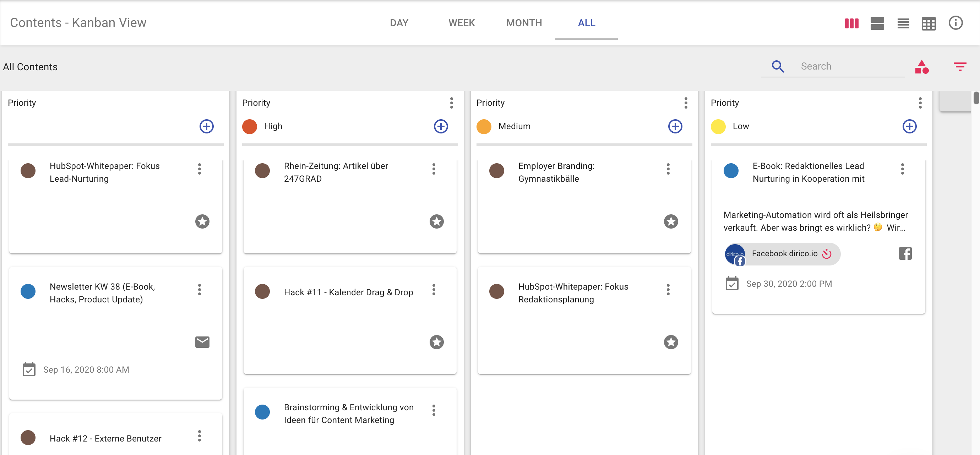
Task: Open menu for Hack #12 card
Action: [x=199, y=436]
